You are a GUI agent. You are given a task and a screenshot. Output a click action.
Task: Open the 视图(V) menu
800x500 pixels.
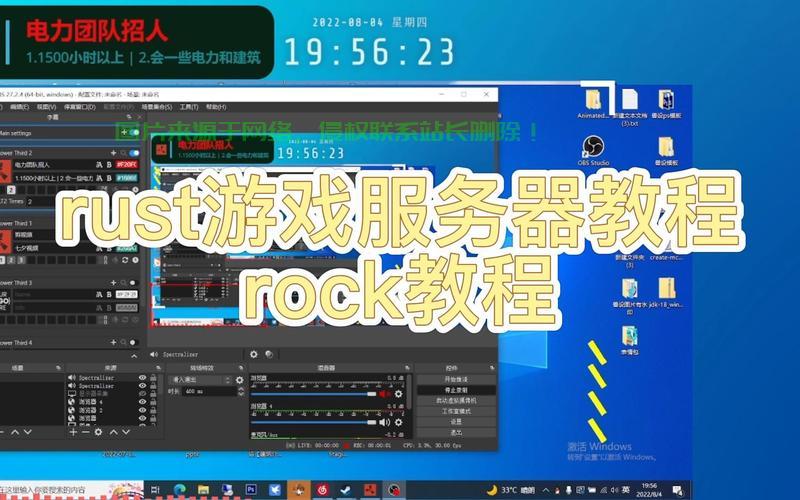(46, 107)
